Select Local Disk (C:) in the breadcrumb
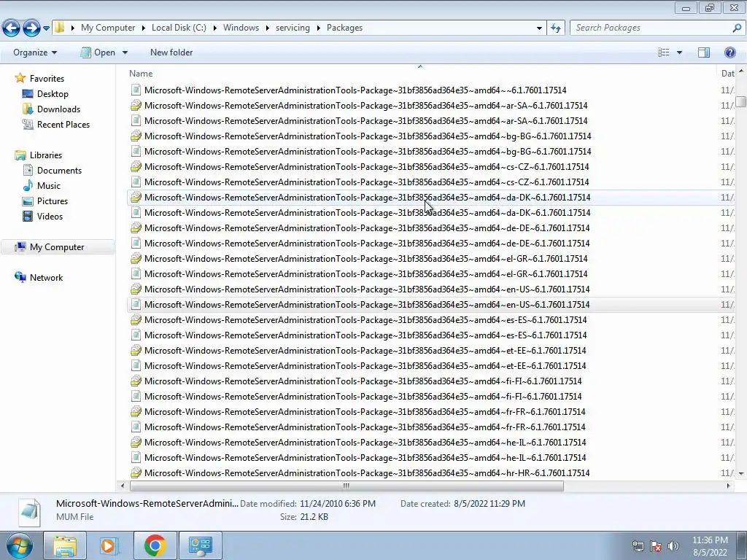 pos(179,28)
